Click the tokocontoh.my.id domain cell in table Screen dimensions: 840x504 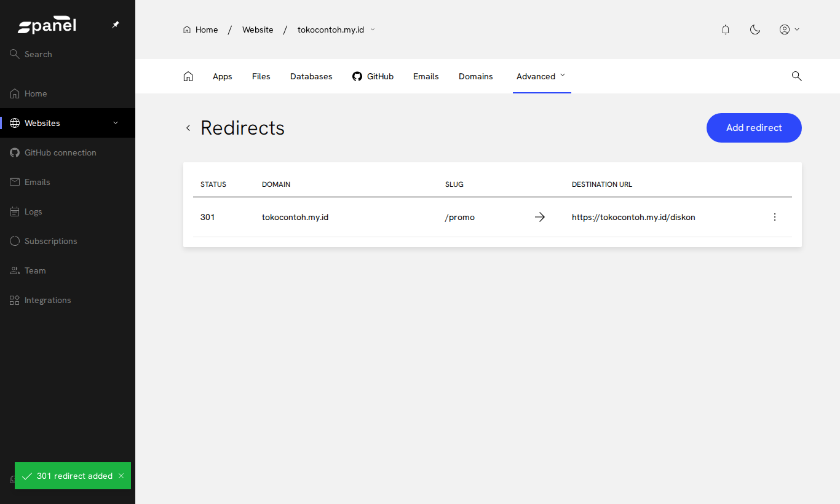tap(295, 217)
